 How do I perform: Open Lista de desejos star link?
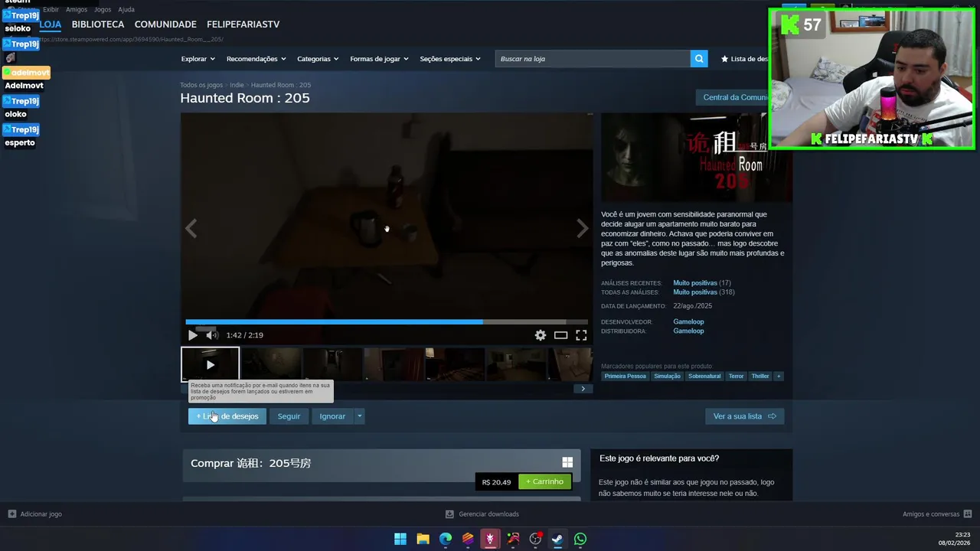[744, 59]
